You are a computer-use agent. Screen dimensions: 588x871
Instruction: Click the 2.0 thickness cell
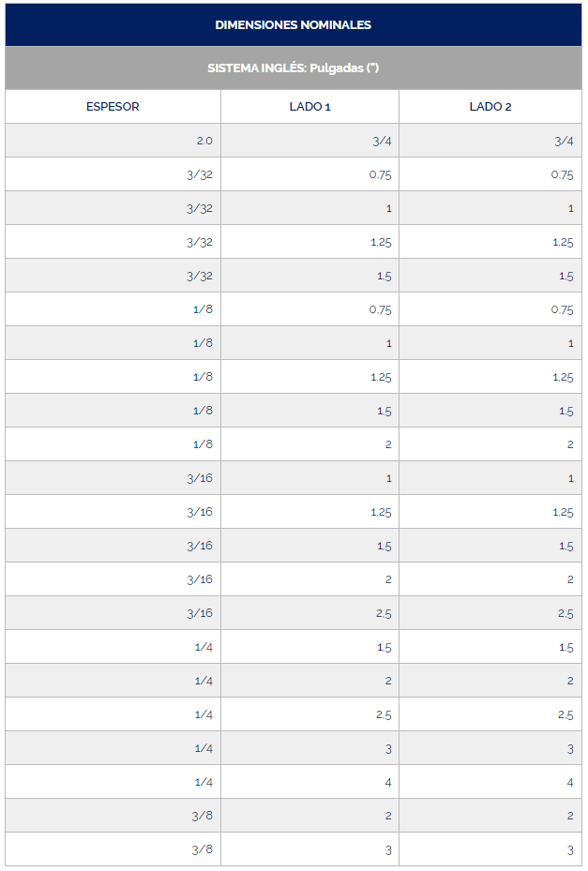pos(204,141)
